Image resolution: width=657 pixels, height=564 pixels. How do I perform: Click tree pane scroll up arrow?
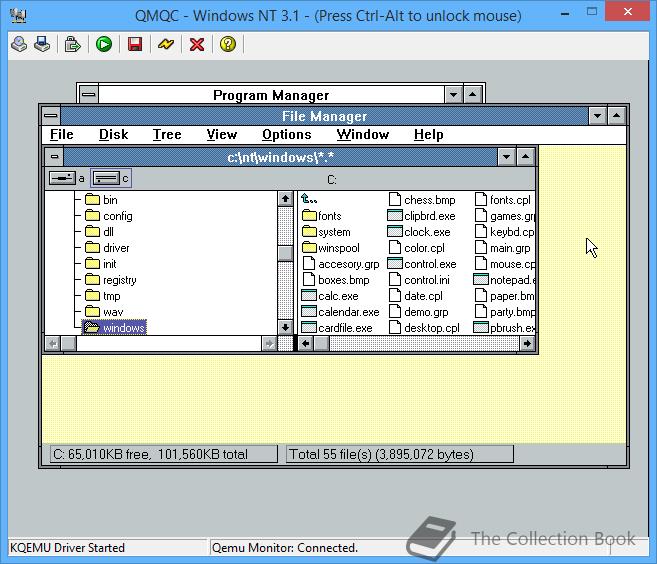pyautogui.click(x=285, y=199)
